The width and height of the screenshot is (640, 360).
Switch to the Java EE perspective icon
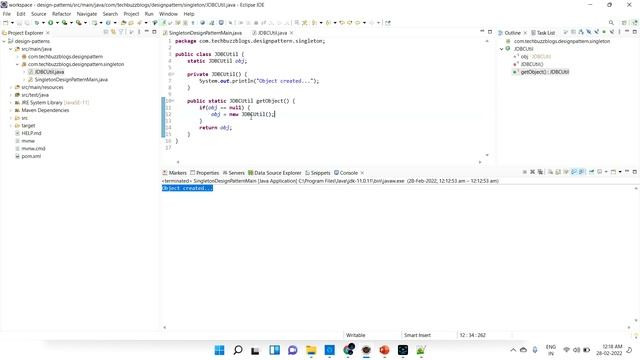(635, 23)
